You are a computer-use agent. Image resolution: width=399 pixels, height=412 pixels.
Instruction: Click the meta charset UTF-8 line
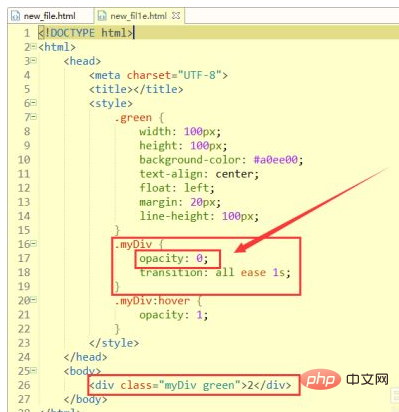tap(158, 75)
